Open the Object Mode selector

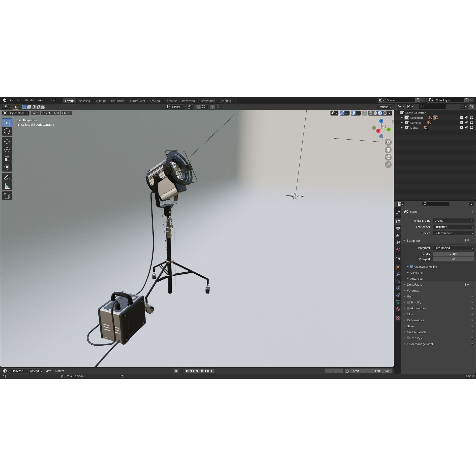tap(16, 113)
